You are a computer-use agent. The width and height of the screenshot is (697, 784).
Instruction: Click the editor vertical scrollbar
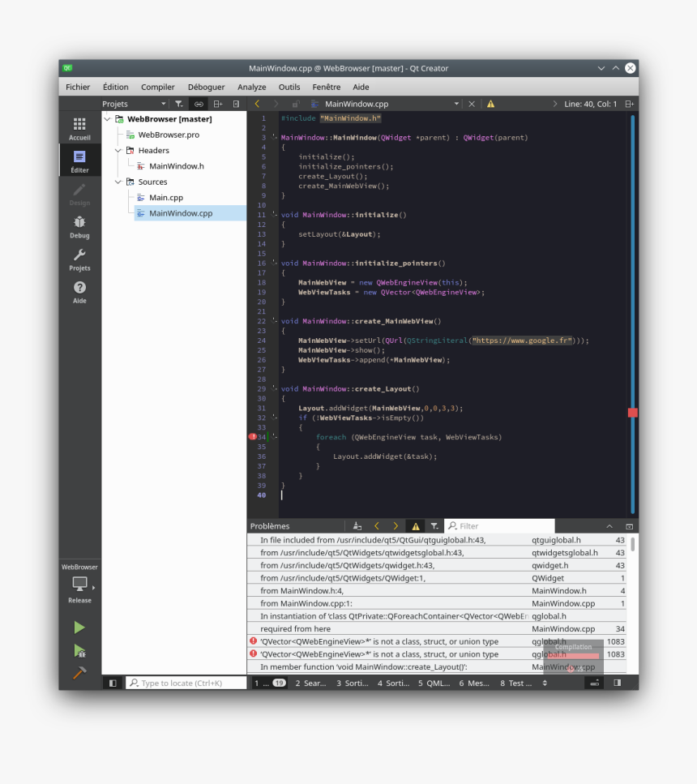coord(632,315)
